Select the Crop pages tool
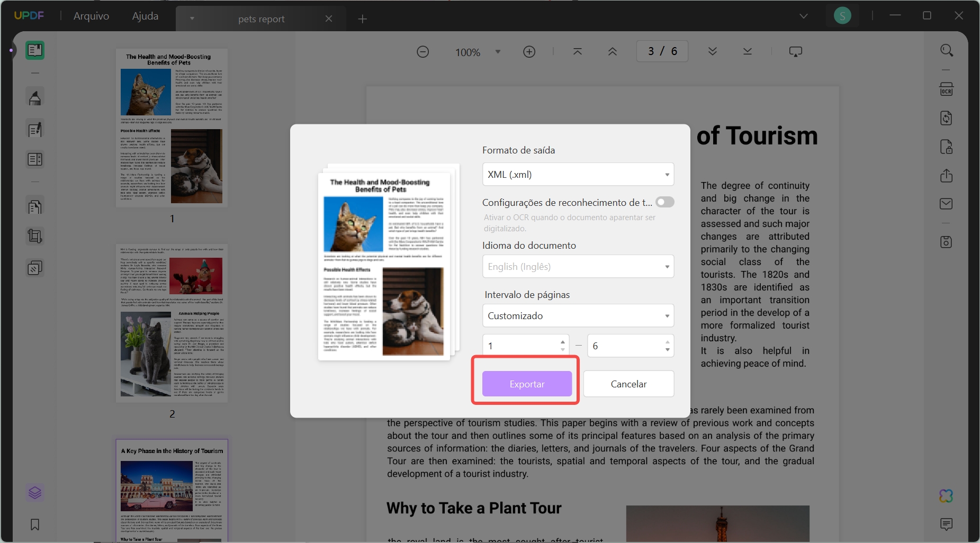The image size is (980, 543). [35, 236]
